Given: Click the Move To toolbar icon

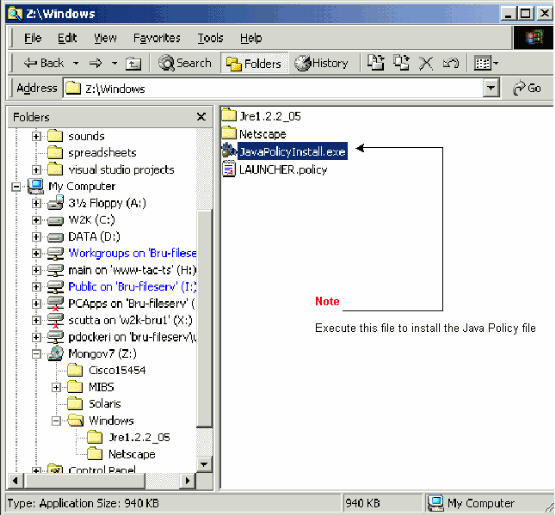Looking at the screenshot, I should coord(376,63).
